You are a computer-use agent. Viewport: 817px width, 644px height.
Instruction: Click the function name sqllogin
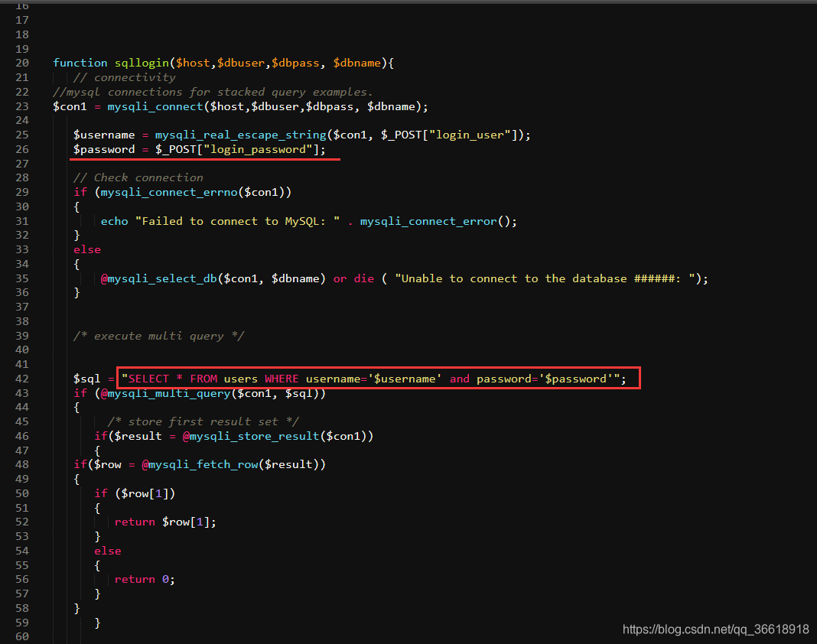tap(142, 63)
